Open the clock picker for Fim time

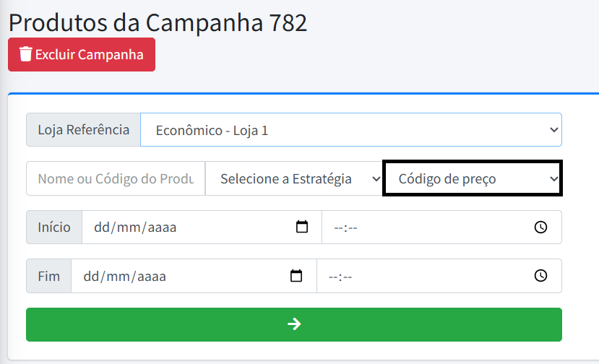540,276
